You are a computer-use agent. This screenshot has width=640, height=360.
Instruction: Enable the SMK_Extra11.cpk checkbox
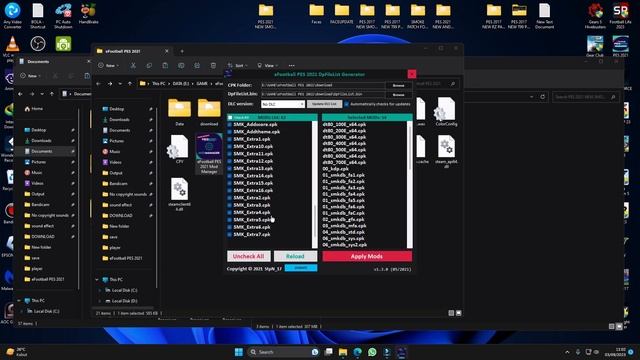pyautogui.click(x=229, y=154)
